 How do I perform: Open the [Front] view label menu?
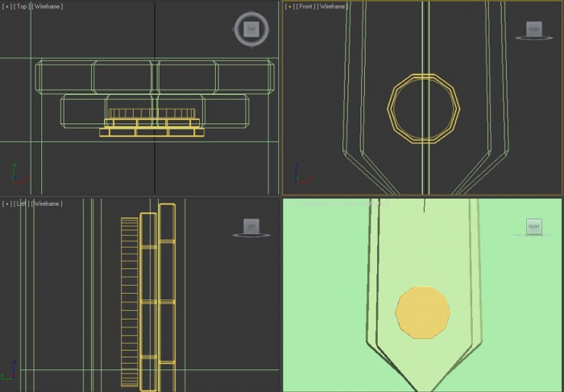305,6
